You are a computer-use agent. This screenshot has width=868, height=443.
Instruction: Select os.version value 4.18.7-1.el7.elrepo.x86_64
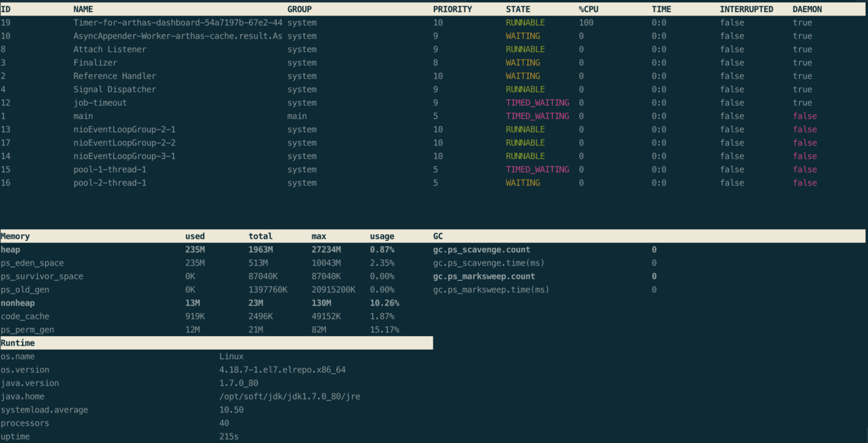click(x=282, y=370)
